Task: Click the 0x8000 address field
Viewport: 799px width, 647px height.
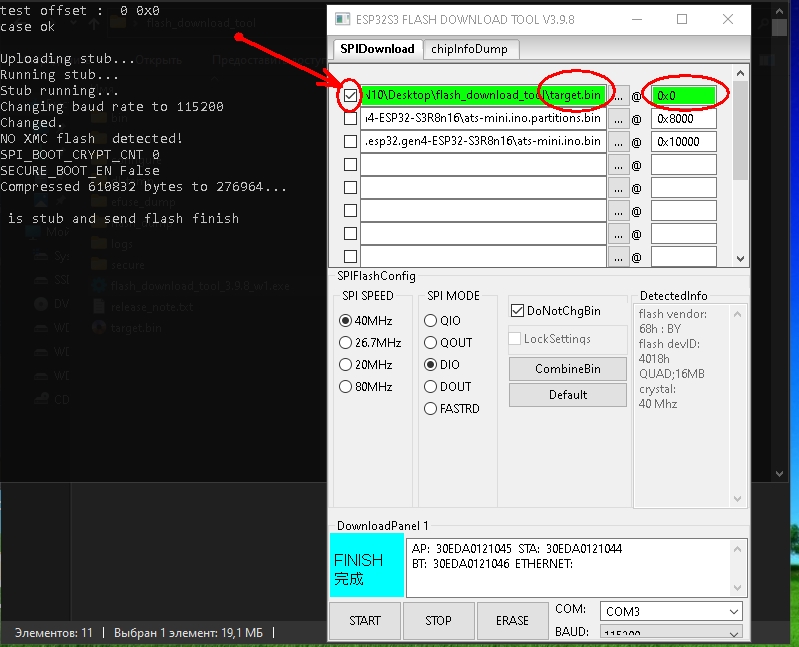Action: (x=683, y=119)
